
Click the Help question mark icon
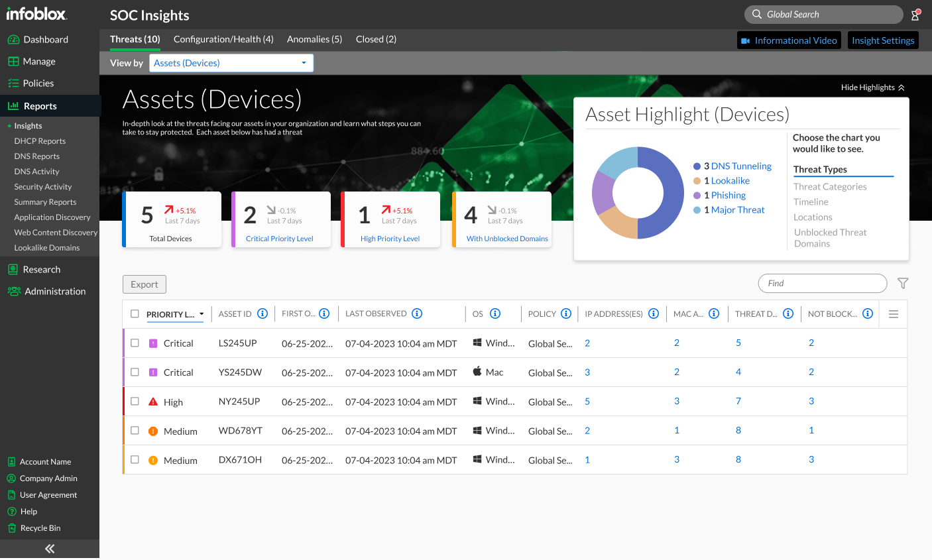click(x=11, y=512)
